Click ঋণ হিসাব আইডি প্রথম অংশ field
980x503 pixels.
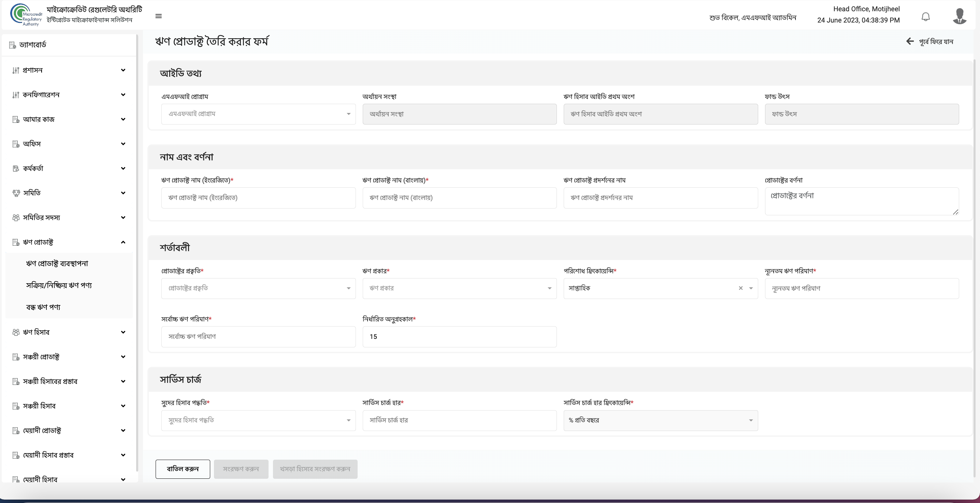(660, 114)
